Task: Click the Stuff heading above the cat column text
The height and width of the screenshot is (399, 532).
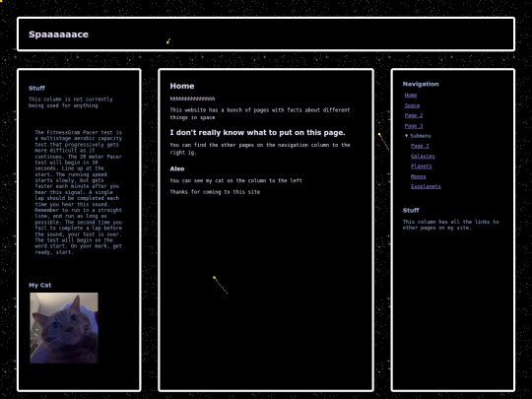Action: 36,88
